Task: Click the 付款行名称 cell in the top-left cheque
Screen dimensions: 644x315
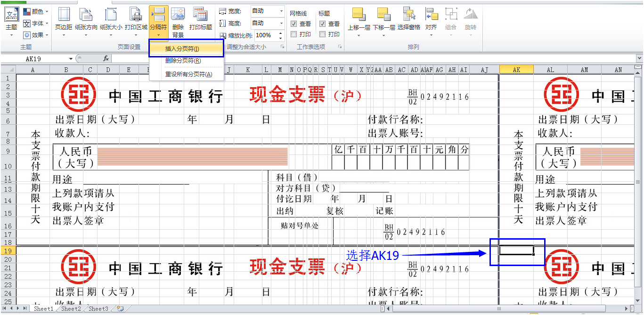Action: [395, 120]
